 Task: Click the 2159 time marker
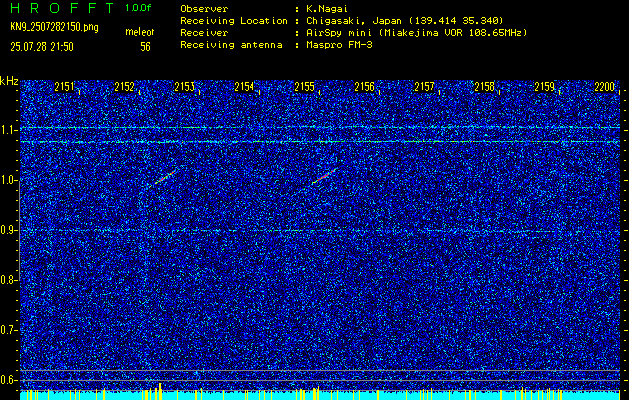(x=545, y=87)
